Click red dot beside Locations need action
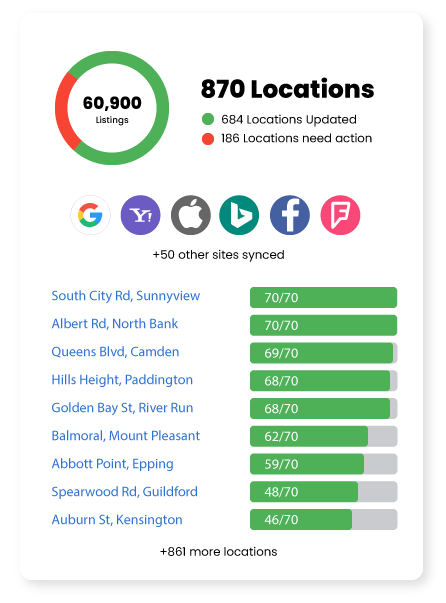Image resolution: width=446 pixels, height=603 pixels. tap(208, 138)
